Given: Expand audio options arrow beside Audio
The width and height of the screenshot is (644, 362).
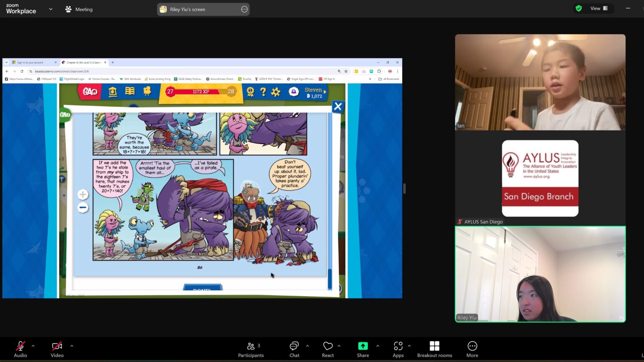Looking at the screenshot, I should pyautogui.click(x=33, y=346).
